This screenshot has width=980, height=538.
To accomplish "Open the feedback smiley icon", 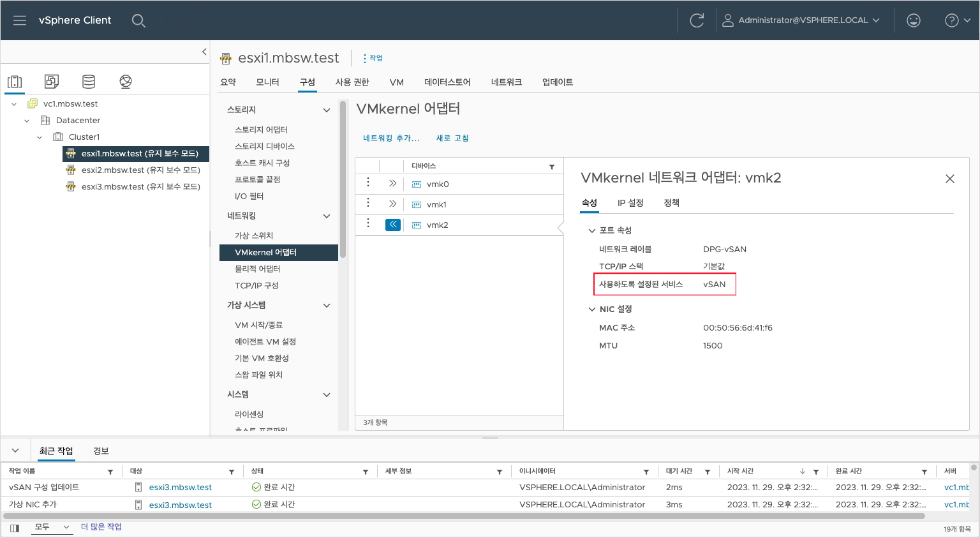I will point(914,20).
